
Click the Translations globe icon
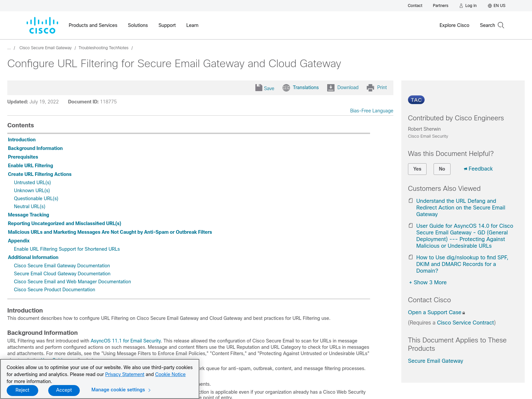[286, 88]
